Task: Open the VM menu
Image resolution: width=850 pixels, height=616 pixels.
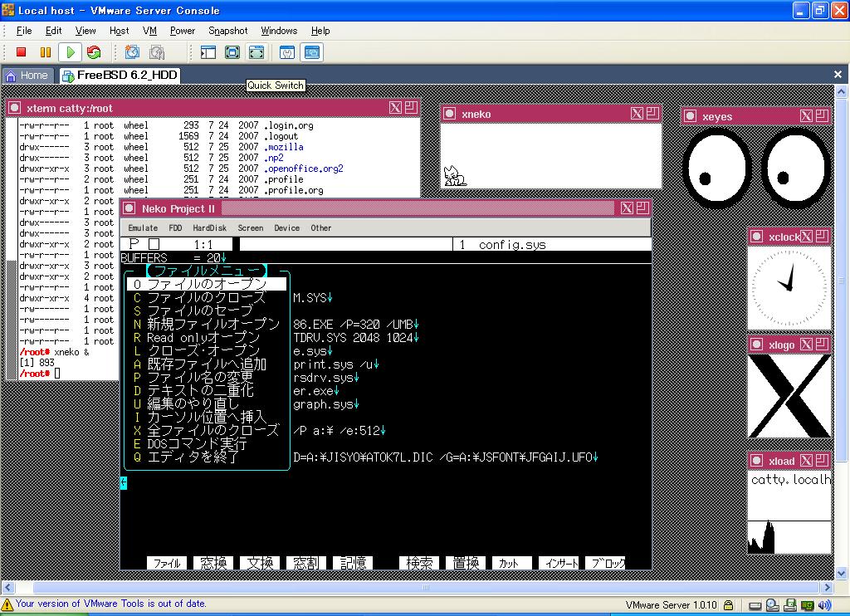Action: click(x=149, y=31)
